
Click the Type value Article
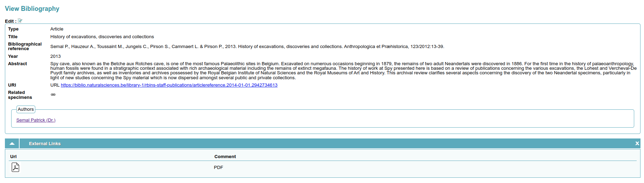coord(57,29)
